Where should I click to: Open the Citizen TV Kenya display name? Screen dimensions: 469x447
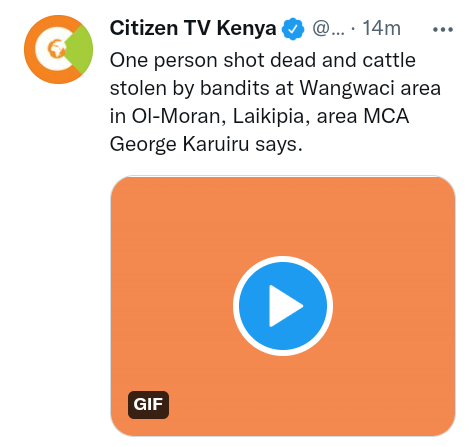[x=193, y=28]
